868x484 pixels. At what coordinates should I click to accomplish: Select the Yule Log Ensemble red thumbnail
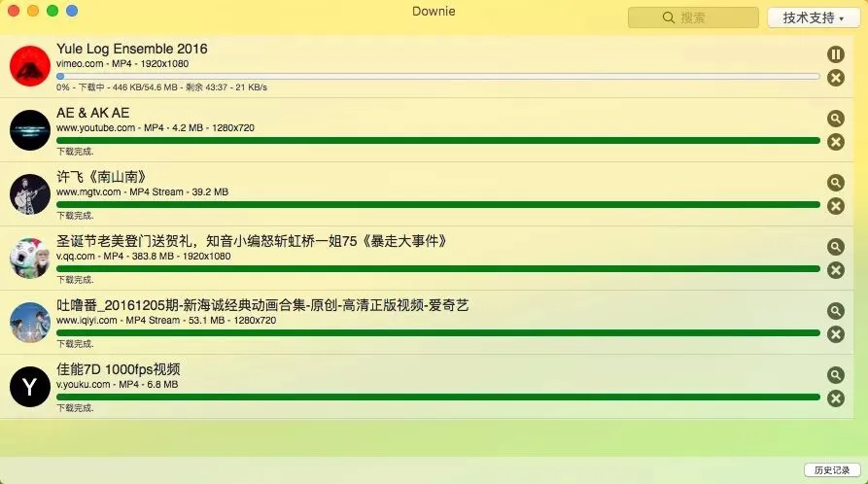[x=30, y=66]
